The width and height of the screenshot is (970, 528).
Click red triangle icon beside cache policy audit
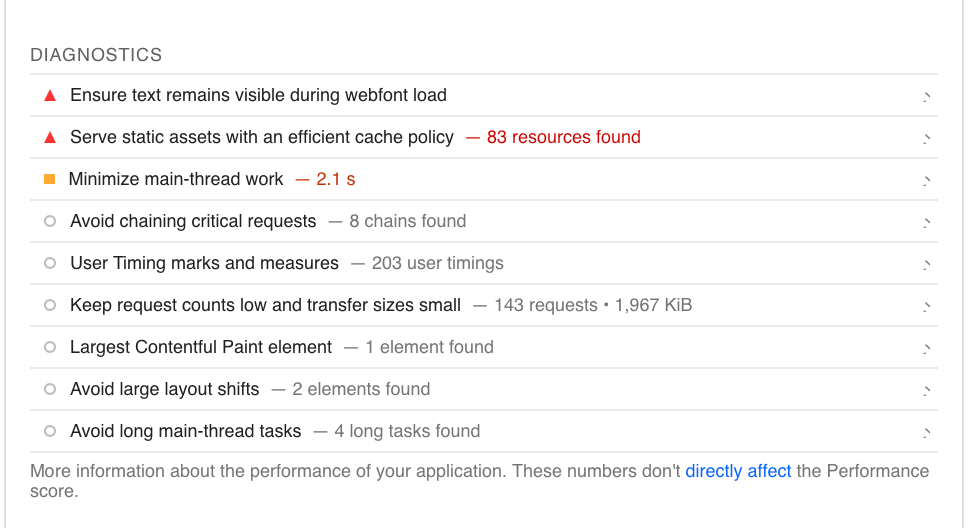click(x=50, y=137)
